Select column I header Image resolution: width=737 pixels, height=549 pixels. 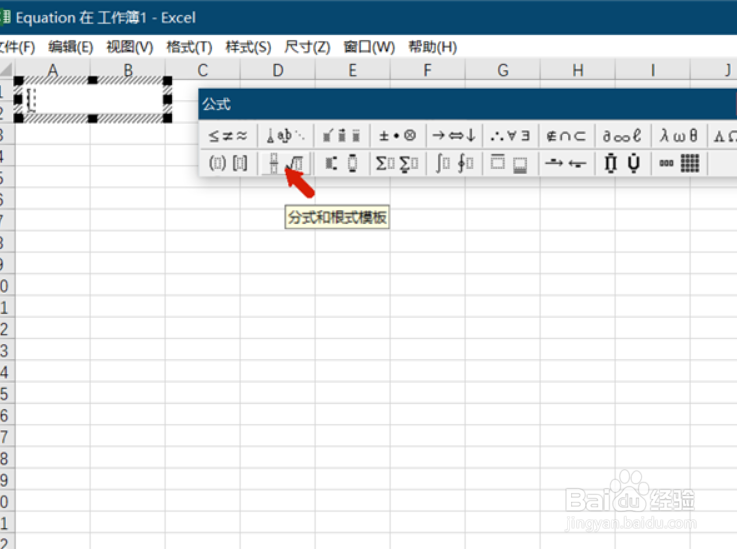(652, 70)
